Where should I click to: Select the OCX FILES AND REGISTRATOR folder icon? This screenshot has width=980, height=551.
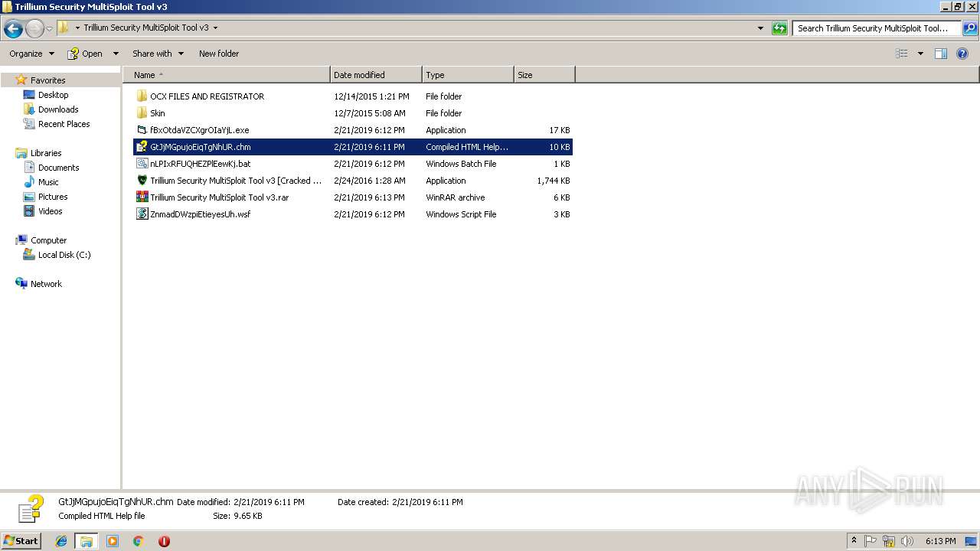click(142, 96)
